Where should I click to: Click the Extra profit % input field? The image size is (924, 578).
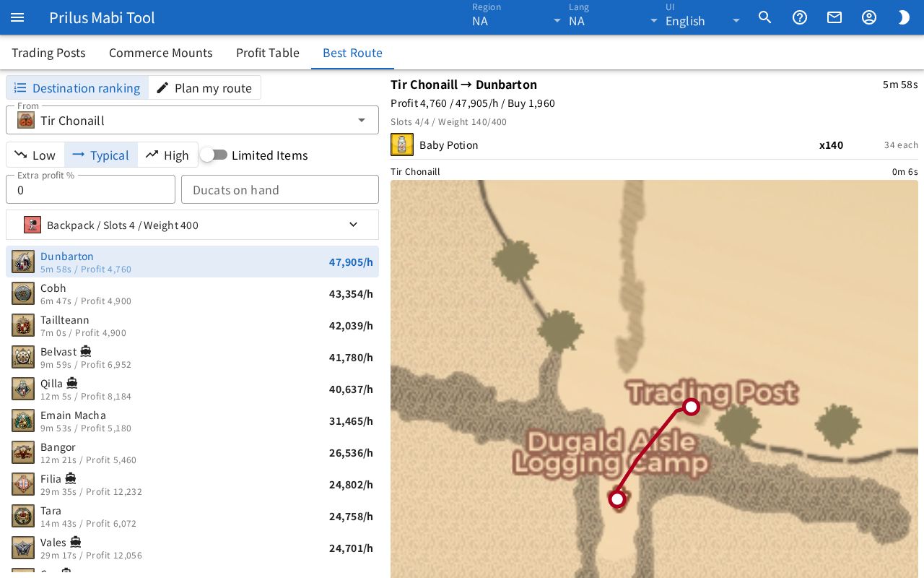click(x=90, y=189)
